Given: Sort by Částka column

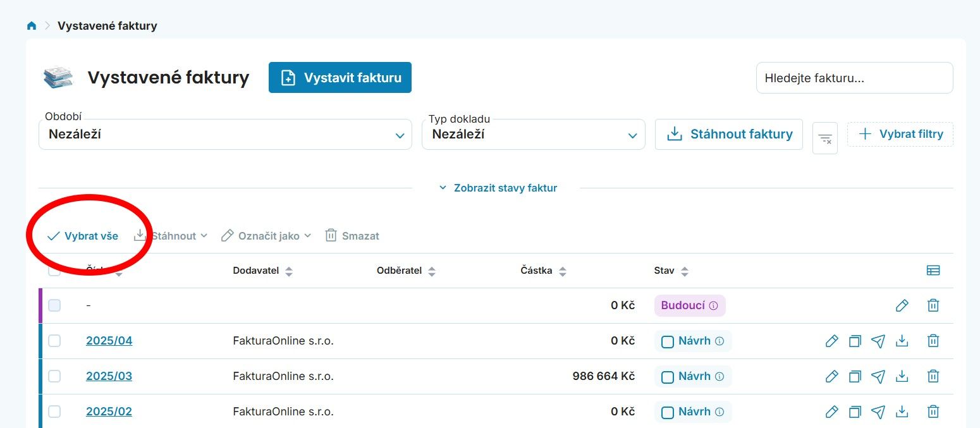Looking at the screenshot, I should (x=544, y=271).
